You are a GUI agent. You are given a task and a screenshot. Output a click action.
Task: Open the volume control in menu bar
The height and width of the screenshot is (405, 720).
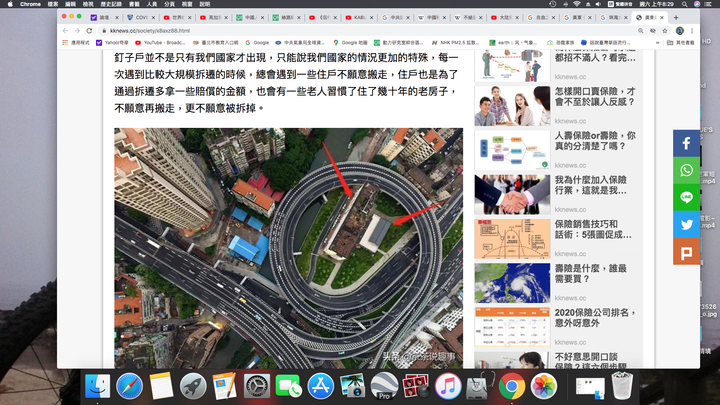click(598, 4)
